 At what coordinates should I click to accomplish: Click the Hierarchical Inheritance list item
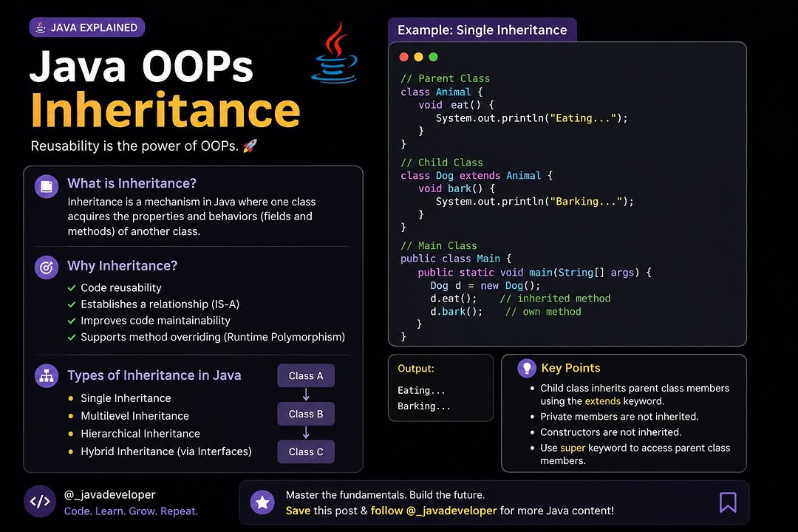point(140,434)
